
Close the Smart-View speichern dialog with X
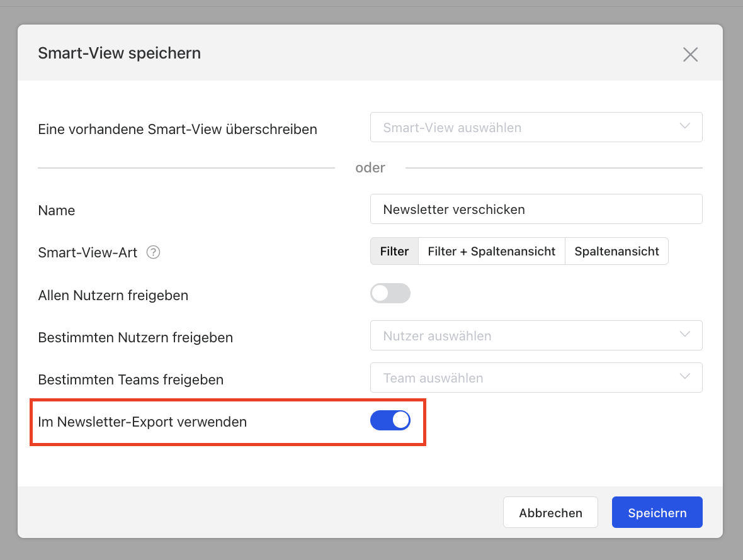[x=690, y=55]
